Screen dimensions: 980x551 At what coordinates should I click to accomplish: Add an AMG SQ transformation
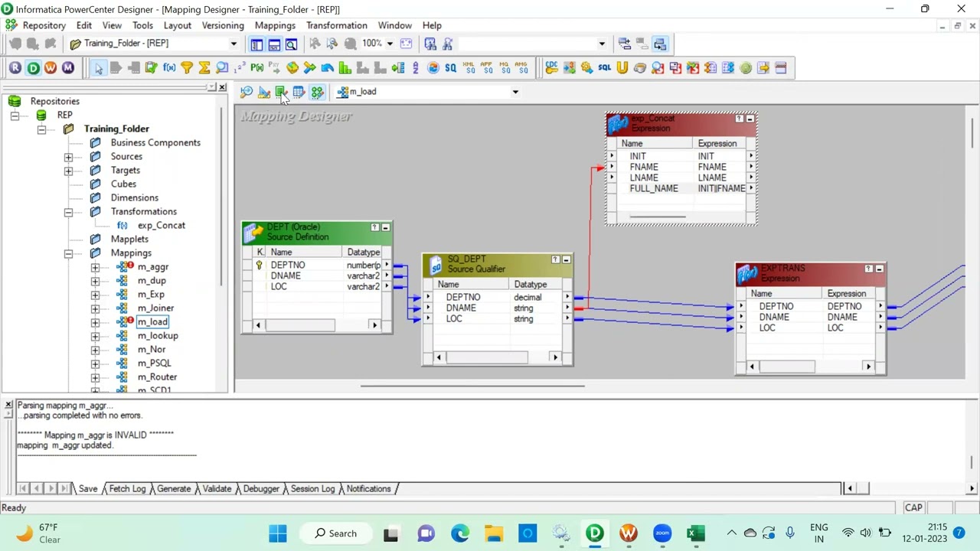tap(521, 68)
